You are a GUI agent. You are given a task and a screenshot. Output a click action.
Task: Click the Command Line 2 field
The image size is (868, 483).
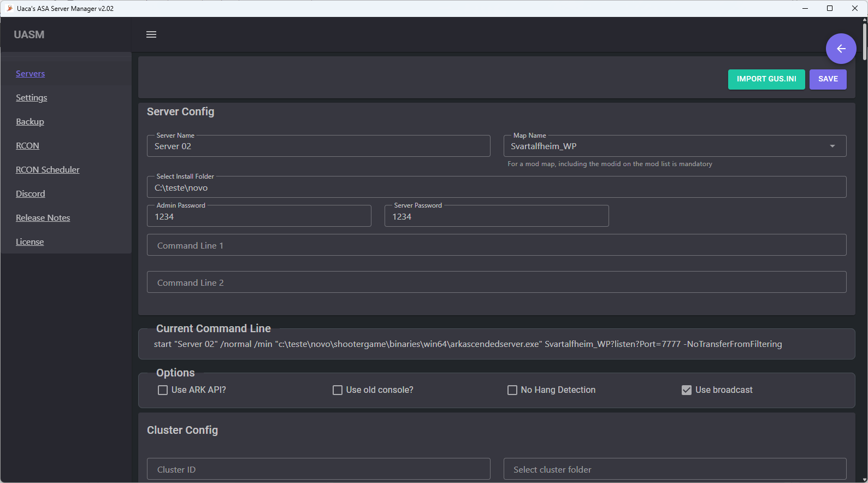tap(497, 282)
